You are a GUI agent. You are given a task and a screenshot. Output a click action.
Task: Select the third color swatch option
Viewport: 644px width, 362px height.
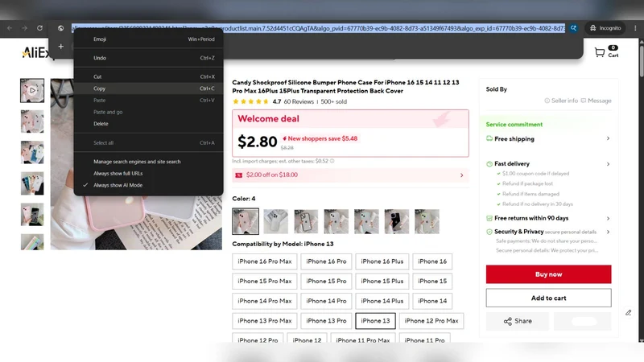click(x=306, y=221)
